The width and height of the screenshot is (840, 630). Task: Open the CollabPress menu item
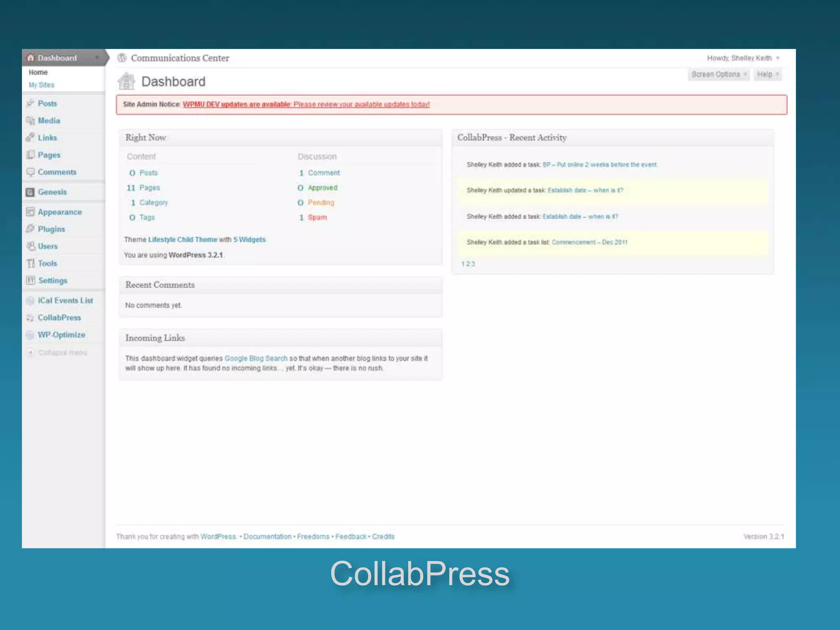[x=59, y=318]
